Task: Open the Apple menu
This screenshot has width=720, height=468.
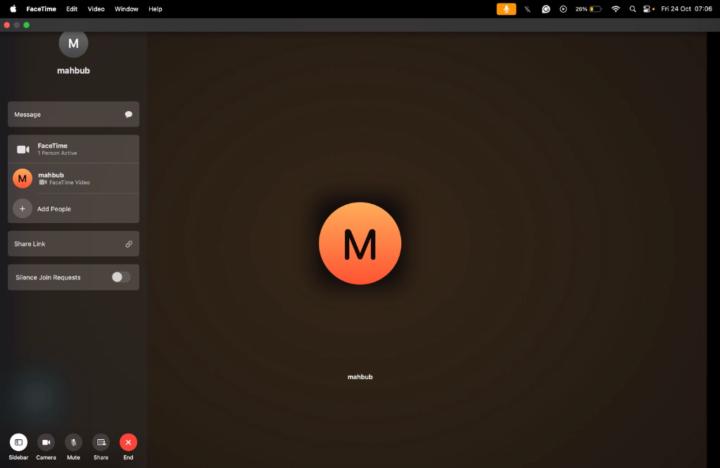Action: (x=13, y=8)
